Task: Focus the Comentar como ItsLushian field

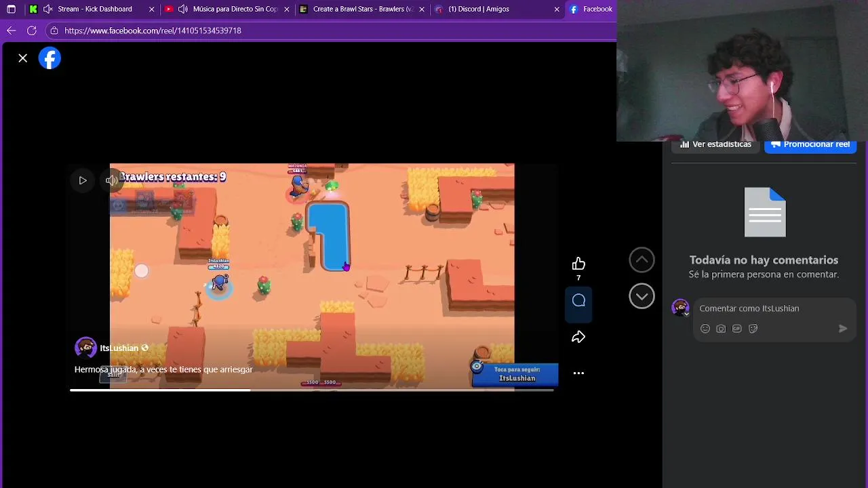Action: tap(774, 308)
